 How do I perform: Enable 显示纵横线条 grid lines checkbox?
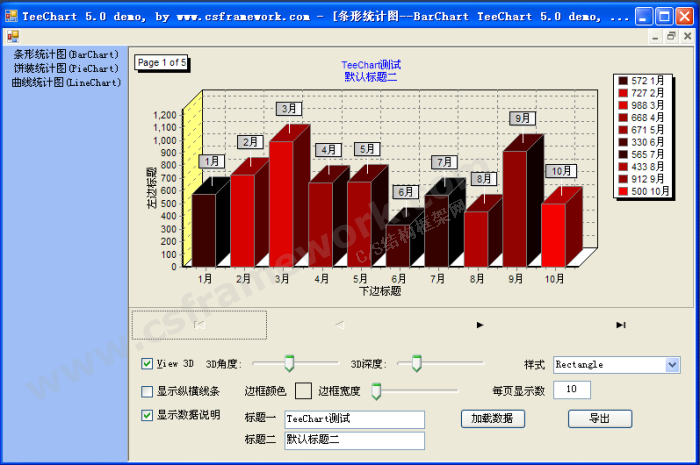click(x=148, y=391)
